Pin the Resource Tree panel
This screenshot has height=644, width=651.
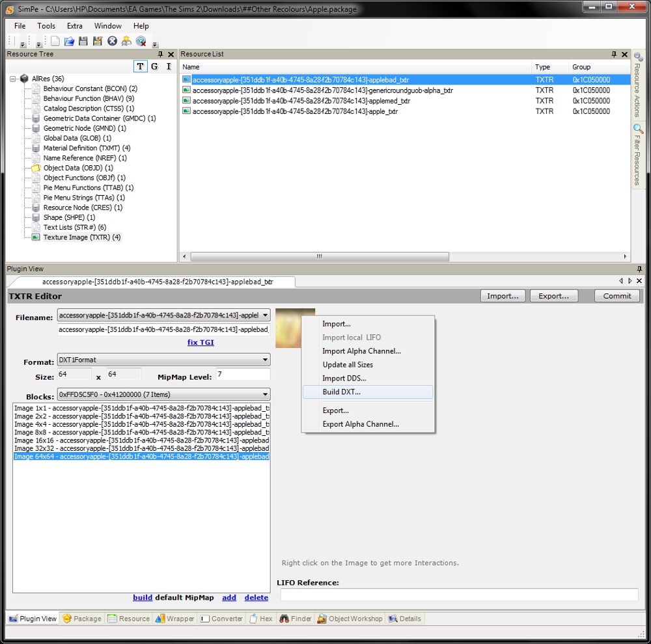161,55
